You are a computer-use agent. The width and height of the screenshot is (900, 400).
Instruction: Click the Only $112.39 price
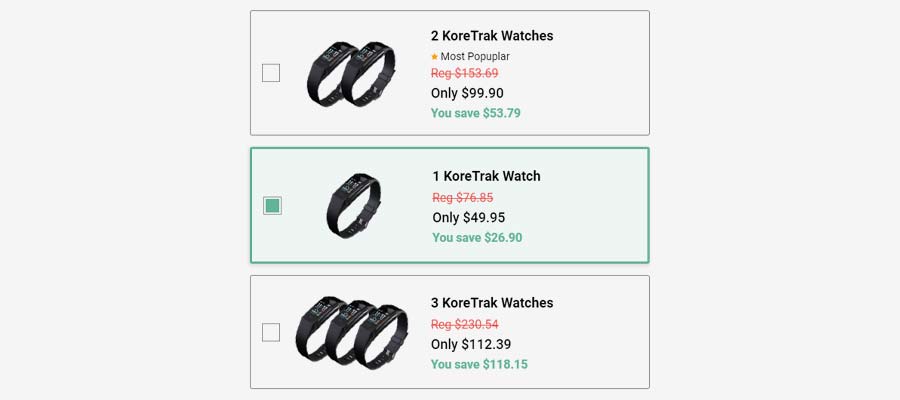point(471,344)
